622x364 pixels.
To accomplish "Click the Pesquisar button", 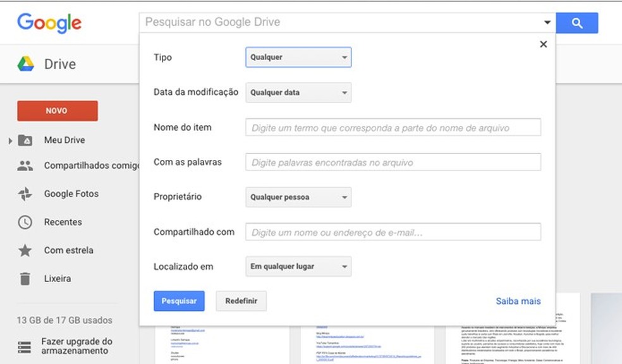I will (x=180, y=301).
